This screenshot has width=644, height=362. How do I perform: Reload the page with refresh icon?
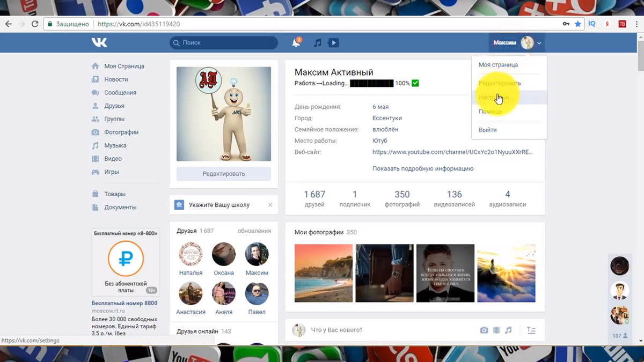[x=35, y=24]
